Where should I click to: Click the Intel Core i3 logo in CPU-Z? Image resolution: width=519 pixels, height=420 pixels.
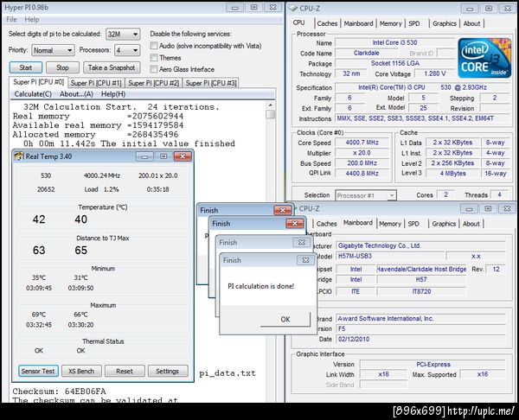point(484,58)
